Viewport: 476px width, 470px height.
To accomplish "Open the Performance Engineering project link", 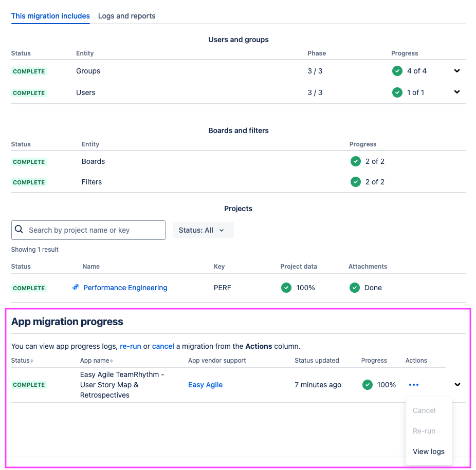I will 125,288.
